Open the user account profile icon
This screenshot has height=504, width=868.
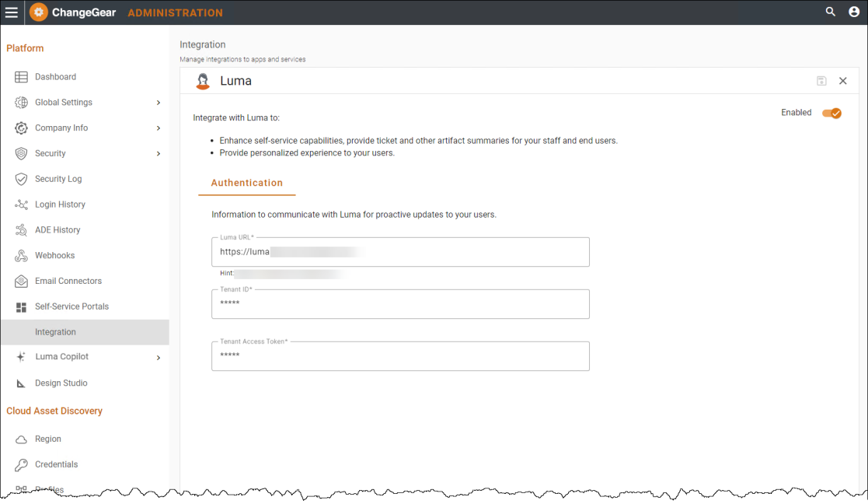854,12
